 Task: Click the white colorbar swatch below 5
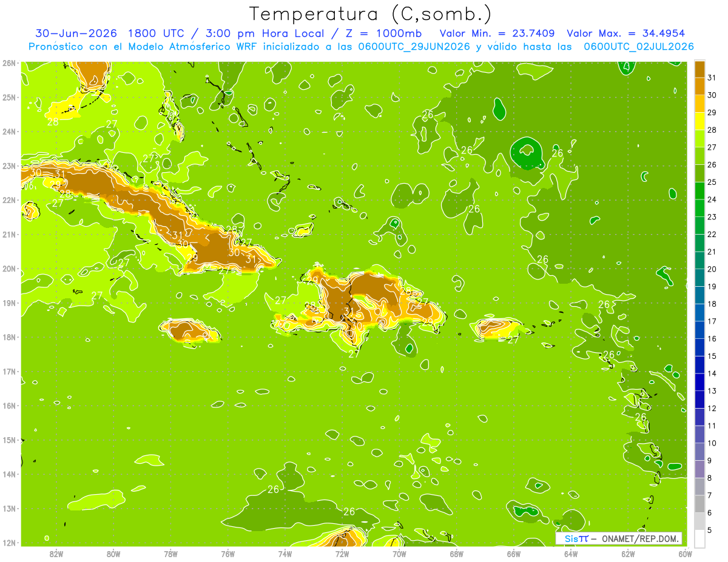tap(699, 538)
